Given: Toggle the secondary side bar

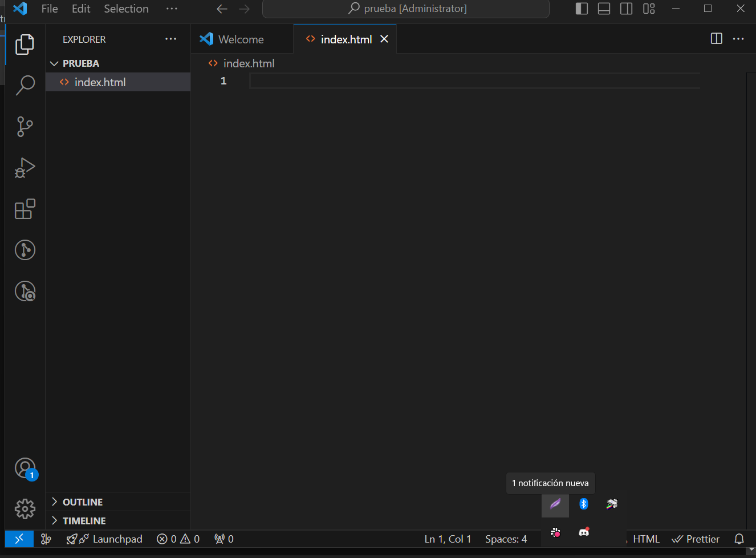Looking at the screenshot, I should coord(626,9).
